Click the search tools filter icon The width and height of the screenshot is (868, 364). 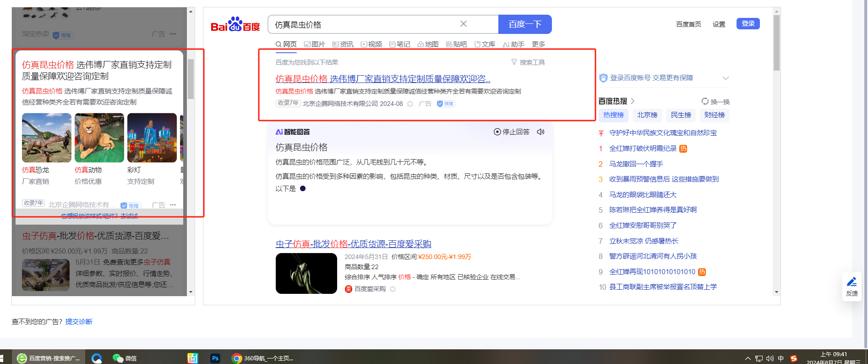514,62
